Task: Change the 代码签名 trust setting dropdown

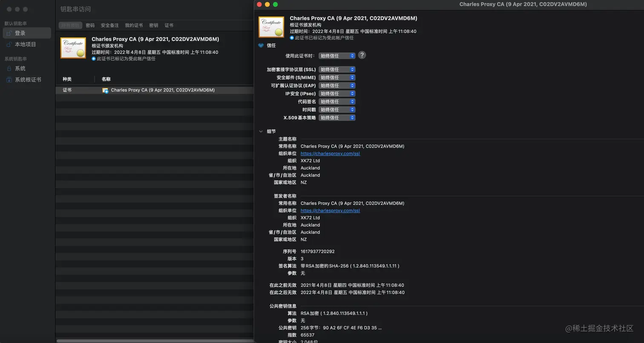Action: point(336,101)
